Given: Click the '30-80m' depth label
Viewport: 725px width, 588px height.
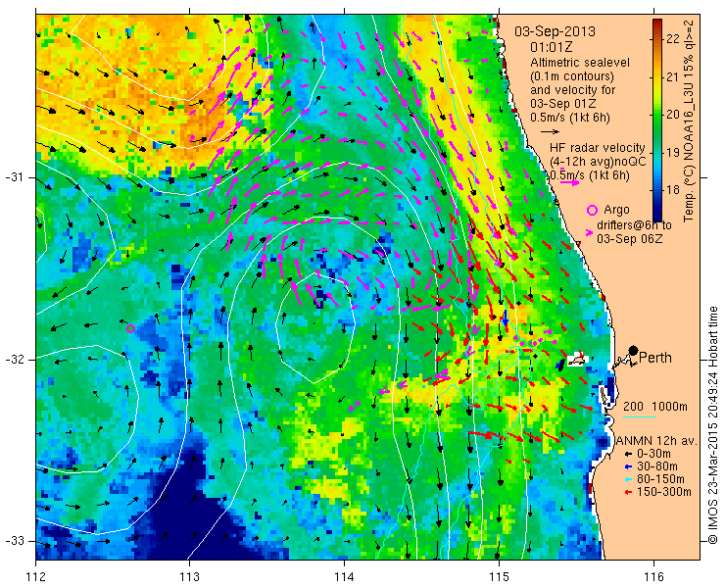Looking at the screenshot, I should 657,466.
